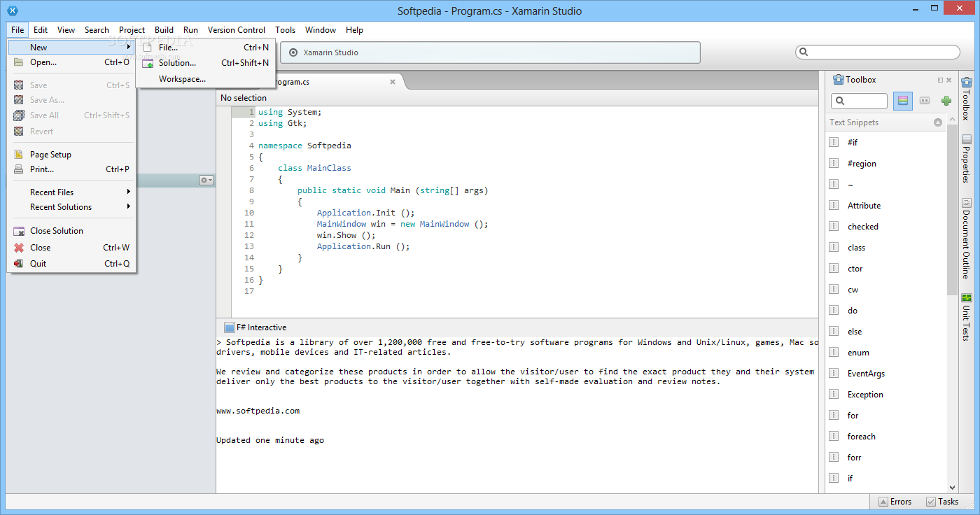The image size is (980, 515).
Task: Open the solution pad gear dropdown
Action: 206,181
